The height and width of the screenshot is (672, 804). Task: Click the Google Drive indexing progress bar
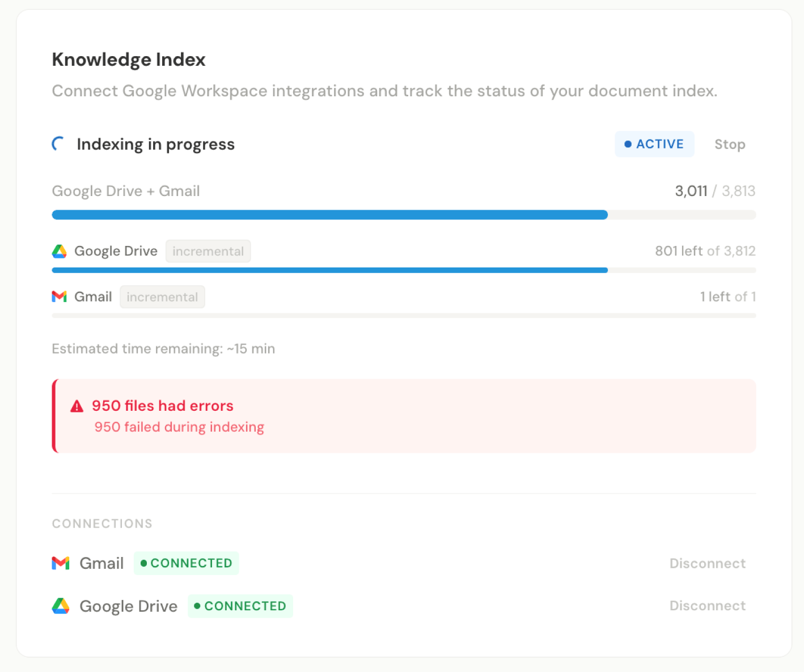(403, 270)
